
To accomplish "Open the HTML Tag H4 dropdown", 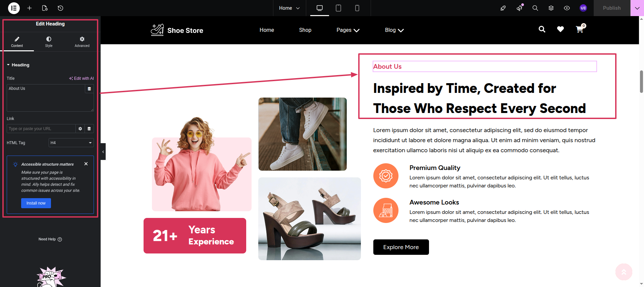I will (71, 143).
